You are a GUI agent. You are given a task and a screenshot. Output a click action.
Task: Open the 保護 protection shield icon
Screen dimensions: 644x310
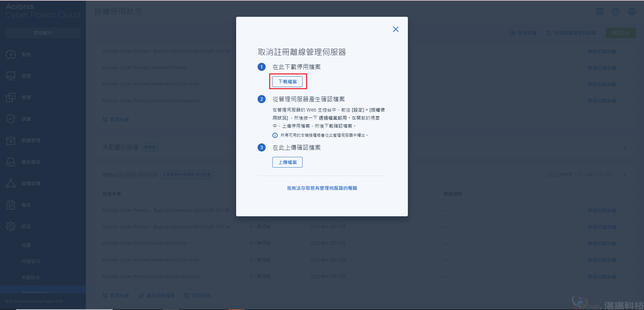tap(11, 119)
